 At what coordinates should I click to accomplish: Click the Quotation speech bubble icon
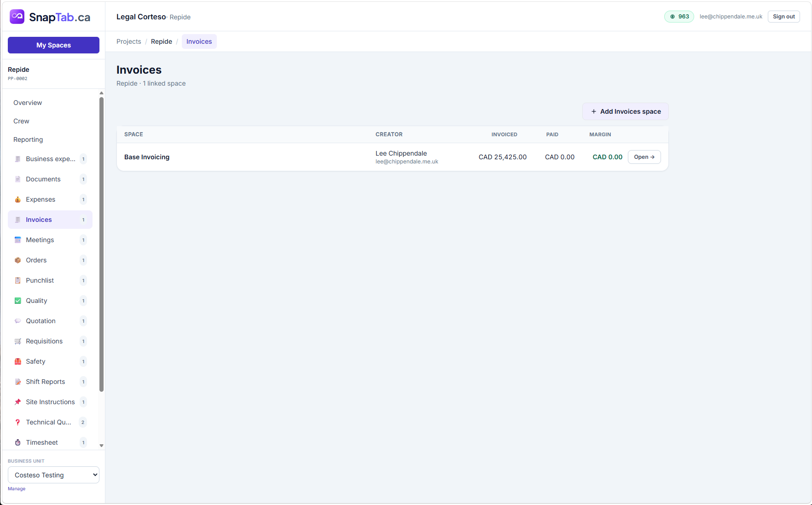pos(17,321)
